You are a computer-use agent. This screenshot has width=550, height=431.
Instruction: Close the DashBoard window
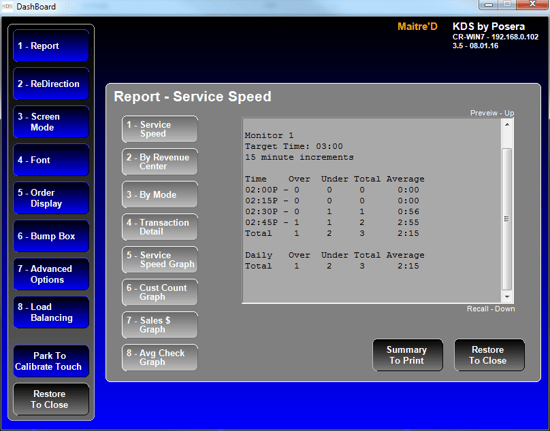[x=532, y=5]
